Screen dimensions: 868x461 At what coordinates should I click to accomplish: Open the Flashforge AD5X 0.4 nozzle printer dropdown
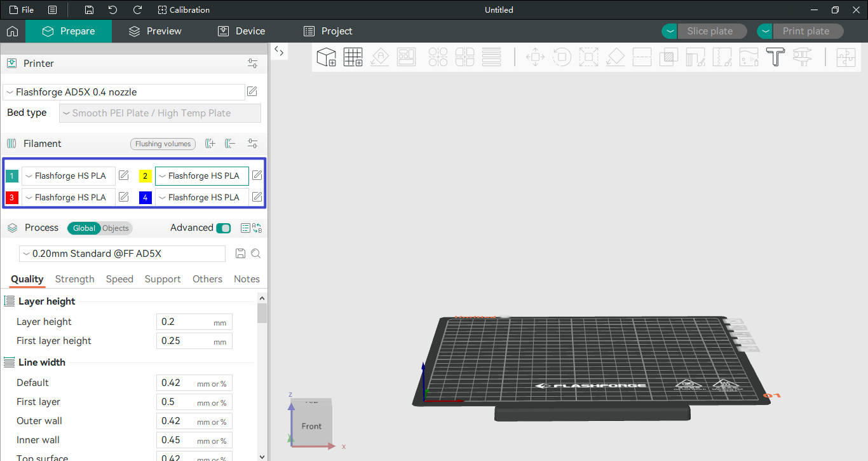pos(124,92)
